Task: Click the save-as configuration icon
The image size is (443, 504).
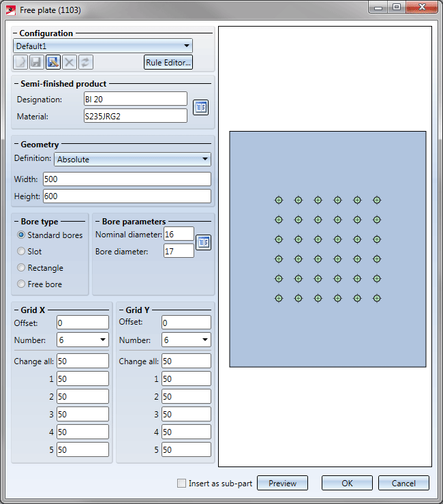Action: tap(53, 62)
